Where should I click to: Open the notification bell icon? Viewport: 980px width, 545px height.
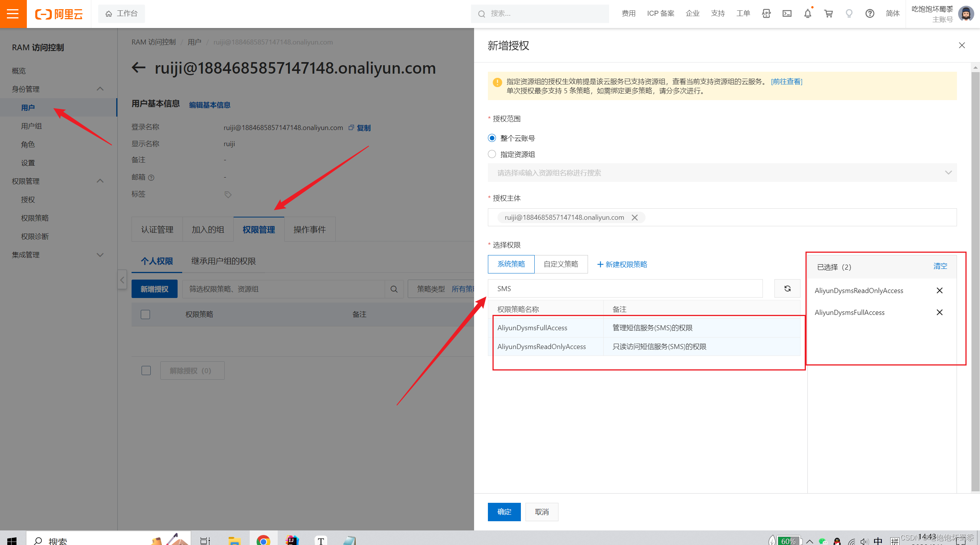807,14
